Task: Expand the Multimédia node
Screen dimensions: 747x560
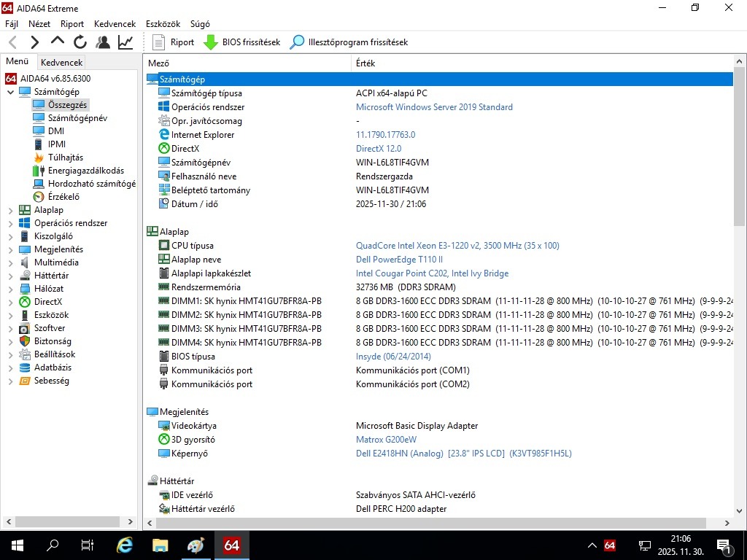Action: [x=10, y=262]
